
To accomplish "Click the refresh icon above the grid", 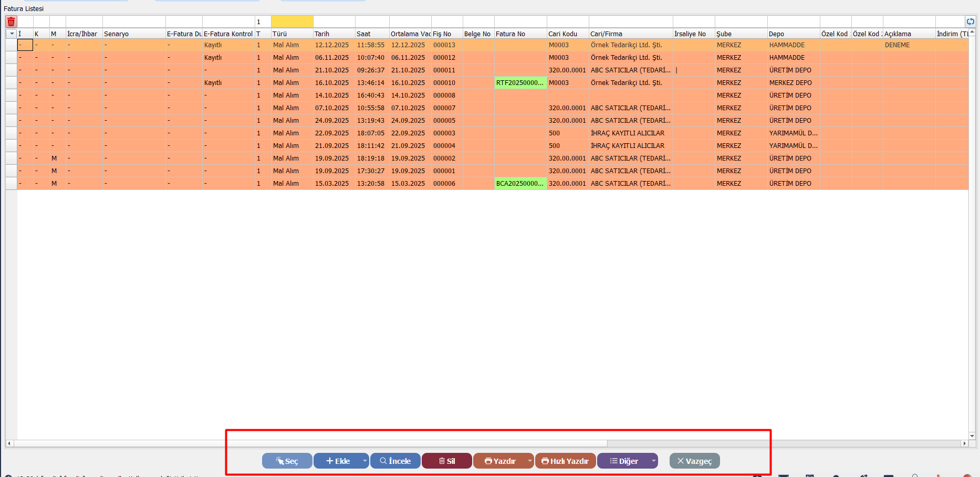I will click(x=970, y=22).
